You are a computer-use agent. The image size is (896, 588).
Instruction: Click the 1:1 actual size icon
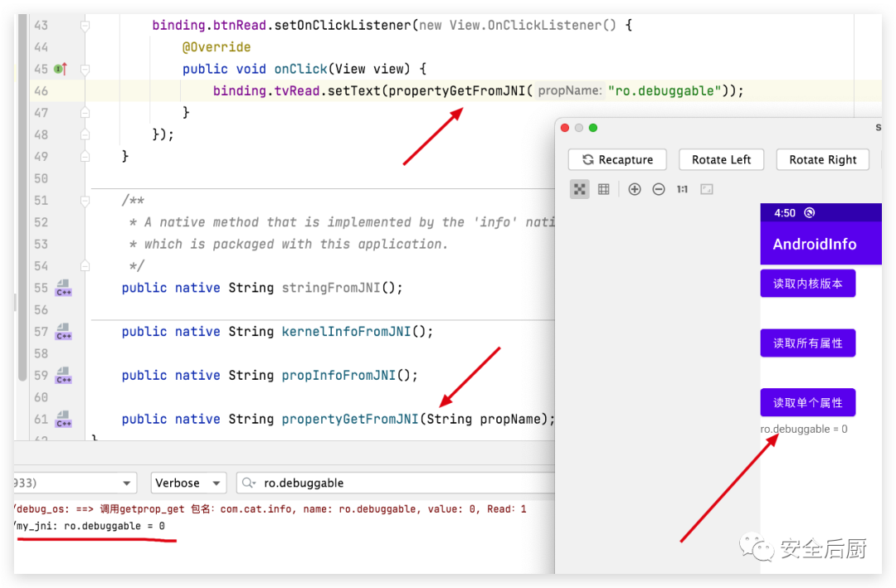(682, 189)
